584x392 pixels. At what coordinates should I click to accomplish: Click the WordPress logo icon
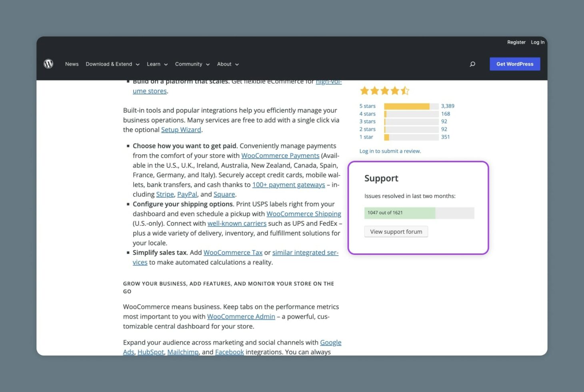[48, 64]
